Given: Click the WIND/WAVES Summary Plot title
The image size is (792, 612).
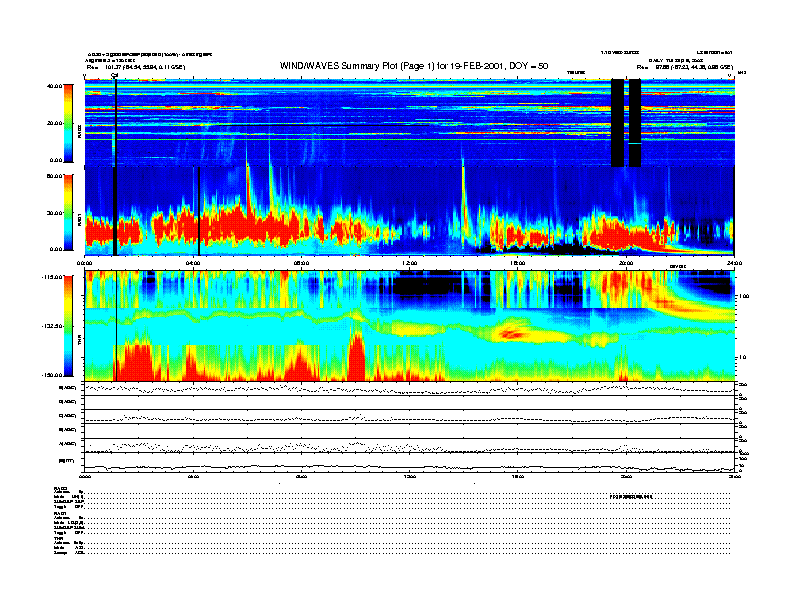Looking at the screenshot, I should (414, 66).
